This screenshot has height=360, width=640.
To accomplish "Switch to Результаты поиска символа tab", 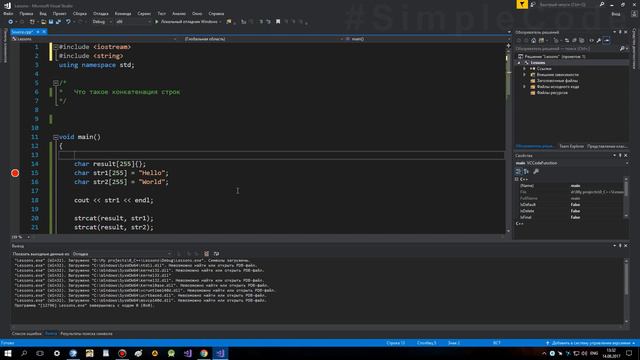I will 87,334.
